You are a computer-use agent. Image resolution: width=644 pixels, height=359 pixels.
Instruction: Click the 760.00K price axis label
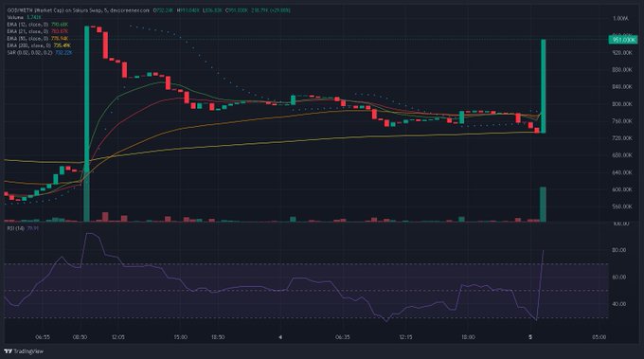pyautogui.click(x=622, y=121)
